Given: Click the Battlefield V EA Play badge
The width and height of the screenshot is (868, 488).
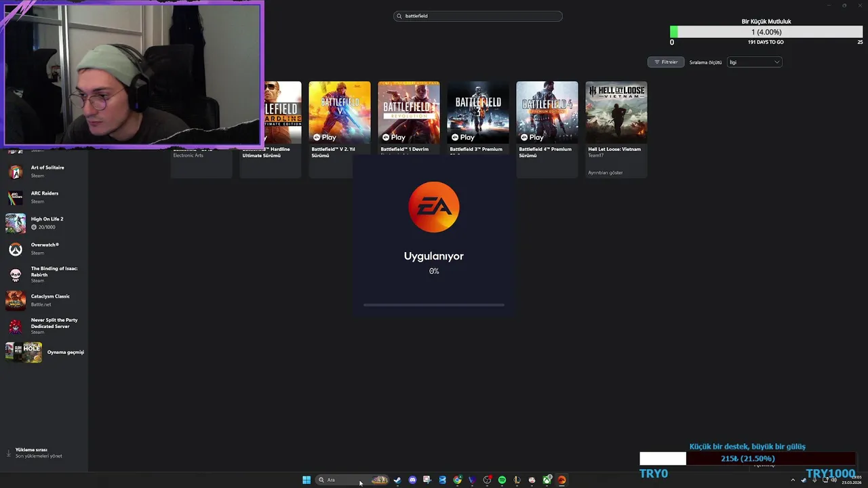Looking at the screenshot, I should tap(324, 137).
